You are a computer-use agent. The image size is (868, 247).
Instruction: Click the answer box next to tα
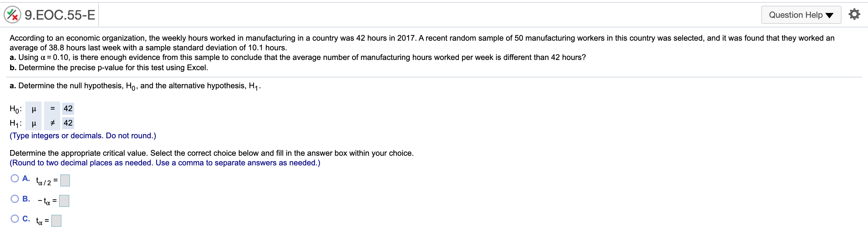[56, 221]
